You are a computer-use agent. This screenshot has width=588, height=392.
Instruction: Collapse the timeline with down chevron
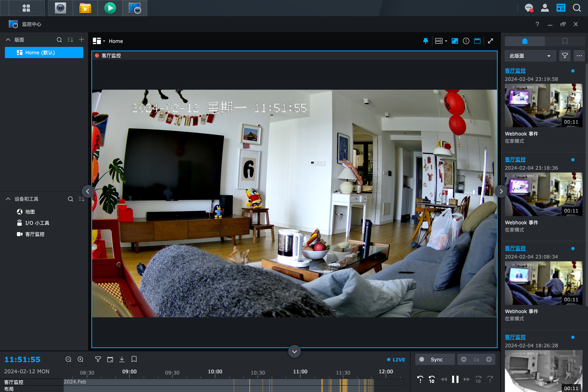click(294, 352)
